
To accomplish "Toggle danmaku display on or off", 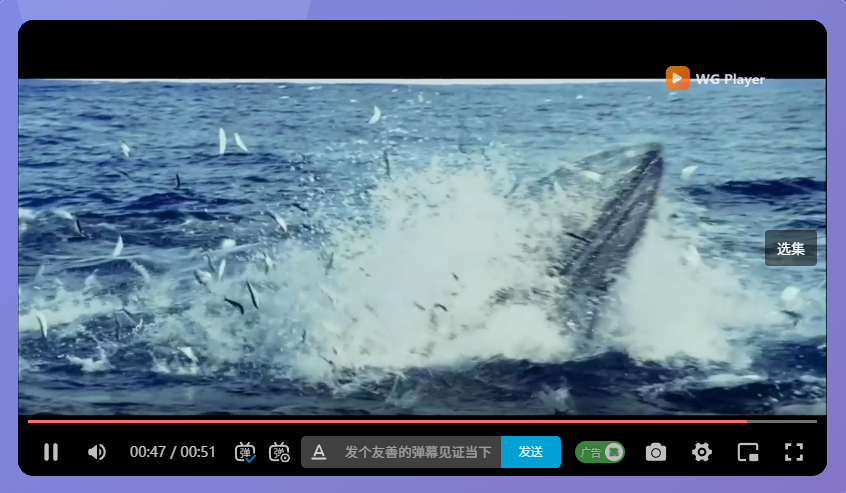I will click(245, 452).
